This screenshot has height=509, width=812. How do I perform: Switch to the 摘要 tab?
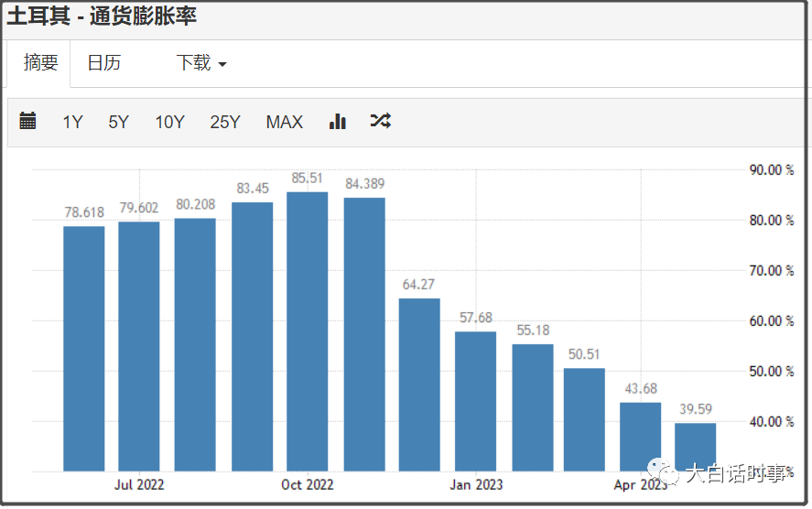tap(39, 63)
